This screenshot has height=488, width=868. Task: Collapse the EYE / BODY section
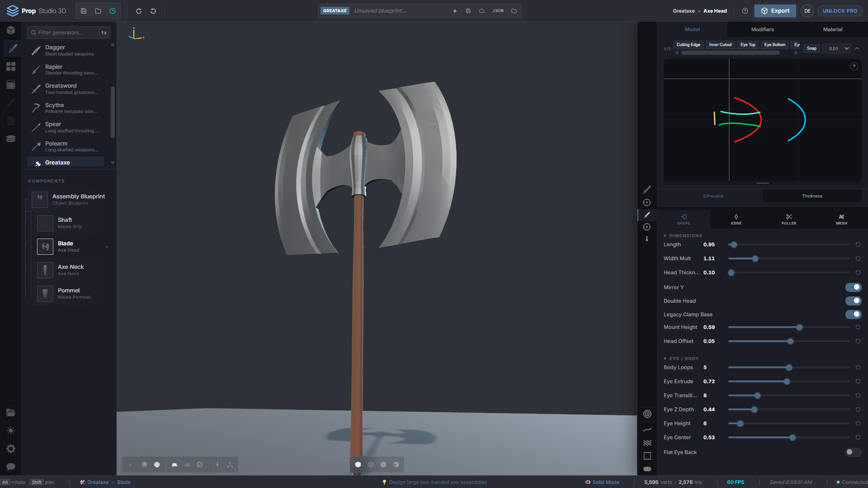click(681, 359)
